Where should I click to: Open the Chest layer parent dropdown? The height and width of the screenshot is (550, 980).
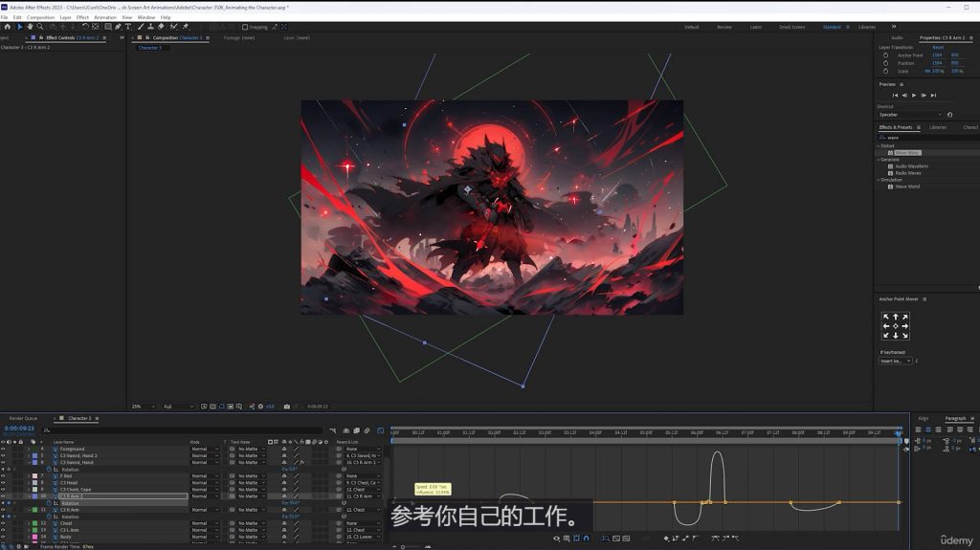[x=363, y=523]
